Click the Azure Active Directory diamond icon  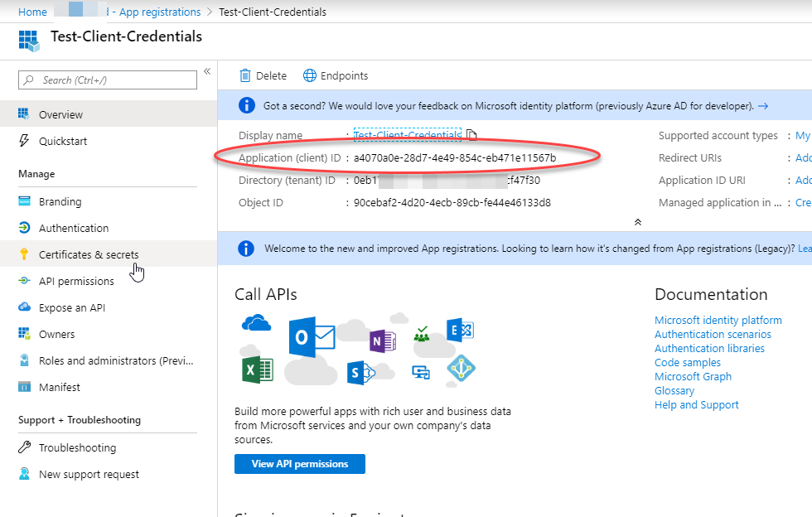click(461, 369)
